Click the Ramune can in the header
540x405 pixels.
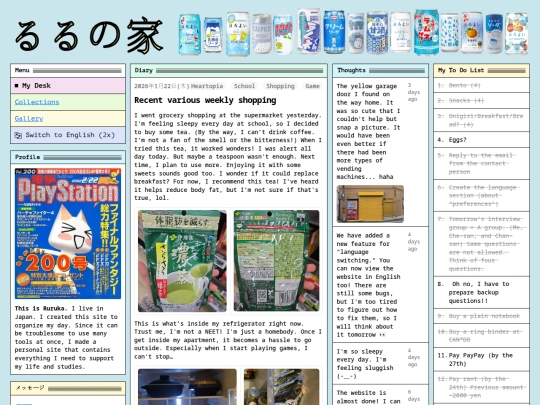pyautogui.click(x=426, y=32)
